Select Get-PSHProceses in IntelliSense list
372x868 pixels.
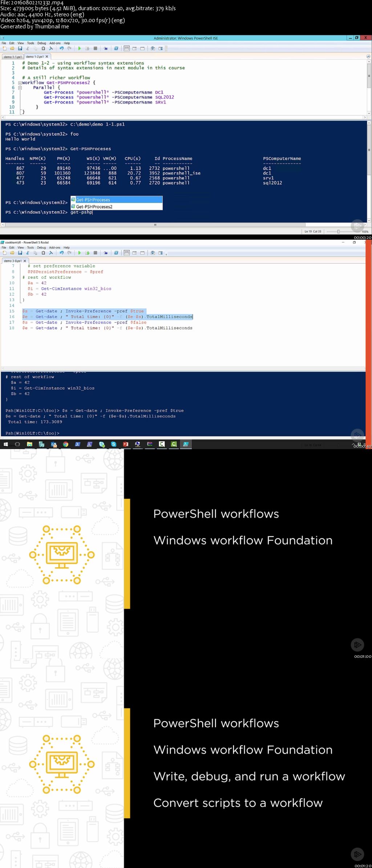(x=117, y=200)
